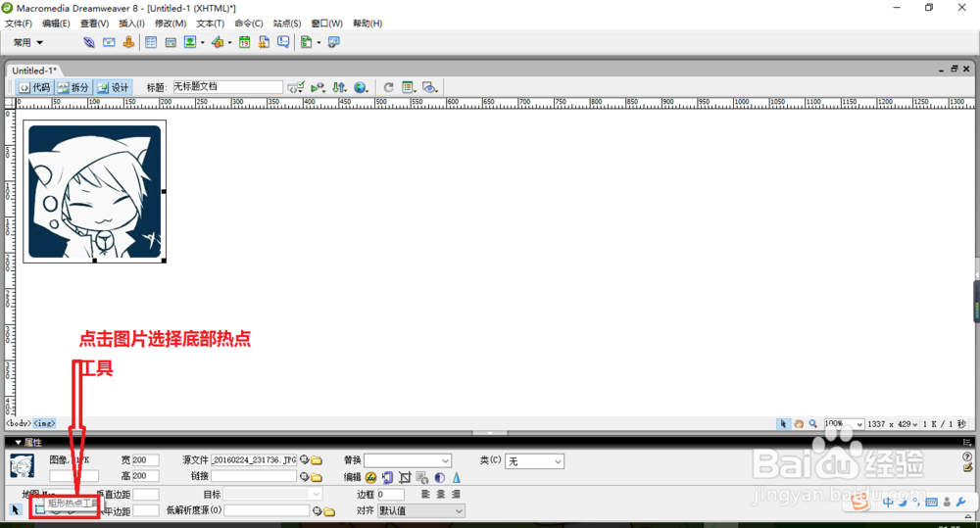
Task: Align image left button
Action: pos(425,495)
